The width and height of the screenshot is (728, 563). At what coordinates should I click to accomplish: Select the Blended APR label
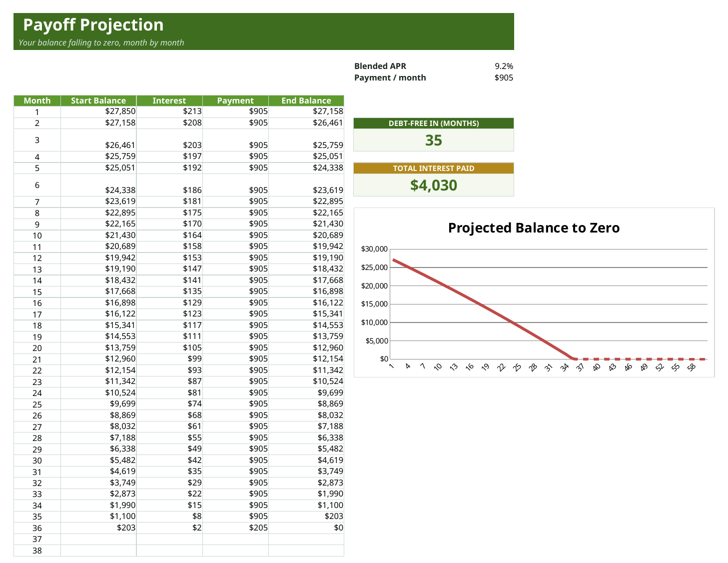click(x=380, y=66)
